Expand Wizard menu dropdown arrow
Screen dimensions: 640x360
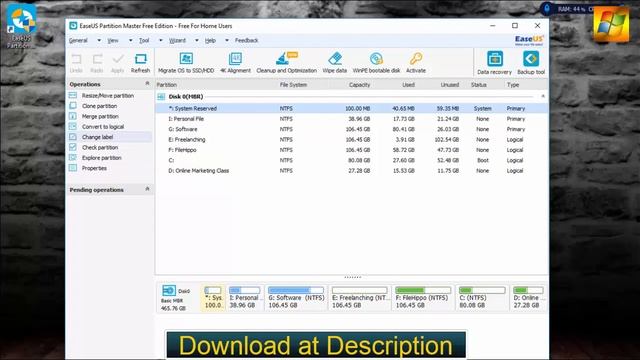click(x=197, y=40)
